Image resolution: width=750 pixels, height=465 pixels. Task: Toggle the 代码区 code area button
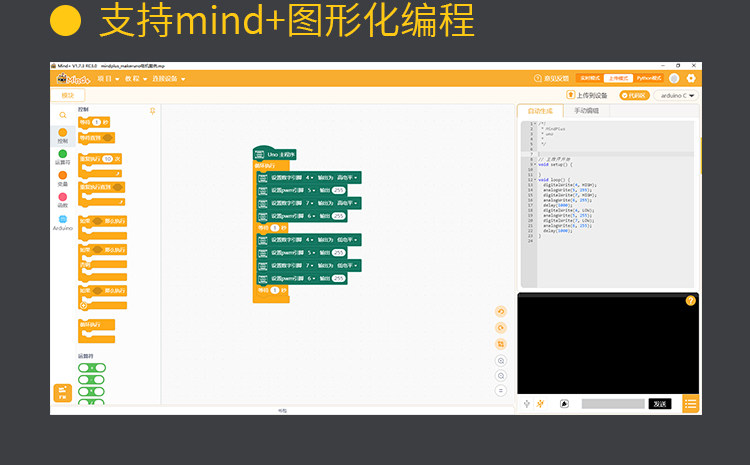tap(634, 95)
